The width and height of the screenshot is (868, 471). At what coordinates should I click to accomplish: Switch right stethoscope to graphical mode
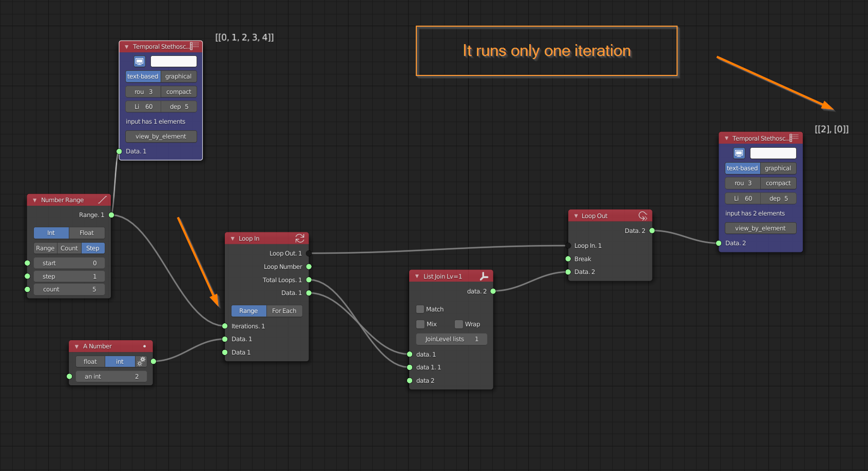778,168
